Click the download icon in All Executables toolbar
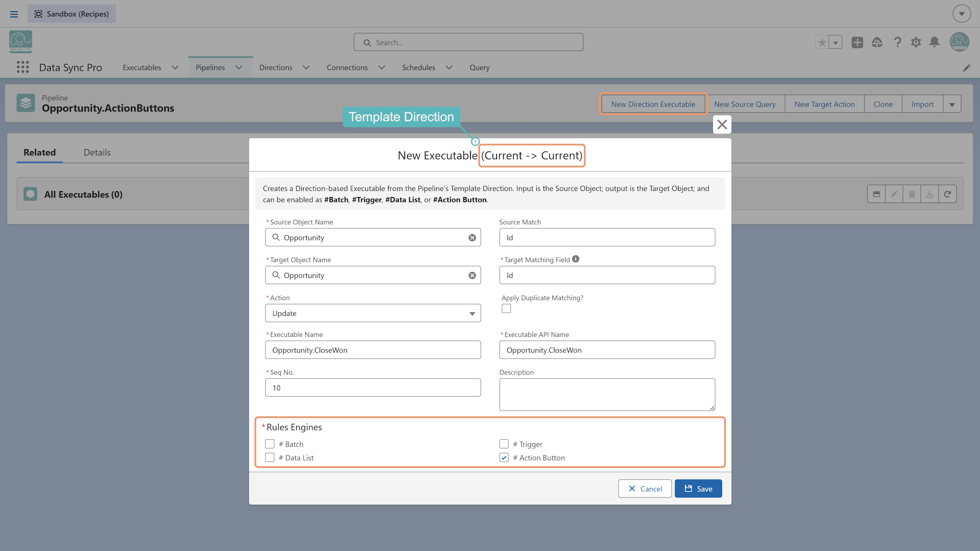This screenshot has height=551, width=980. (929, 194)
